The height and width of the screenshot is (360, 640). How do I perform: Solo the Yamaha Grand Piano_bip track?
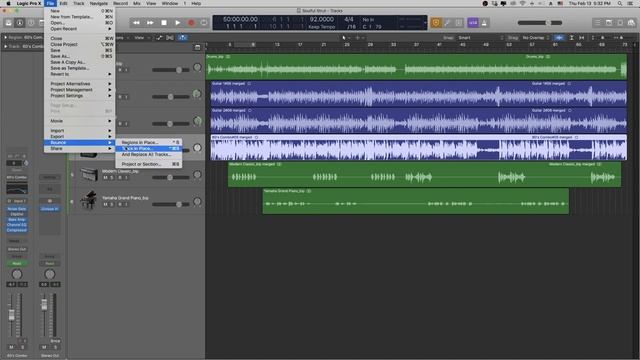[x=112, y=204]
